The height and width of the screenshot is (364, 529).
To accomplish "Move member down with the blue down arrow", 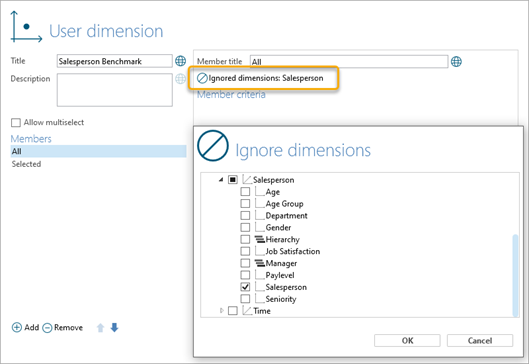I will pos(114,327).
